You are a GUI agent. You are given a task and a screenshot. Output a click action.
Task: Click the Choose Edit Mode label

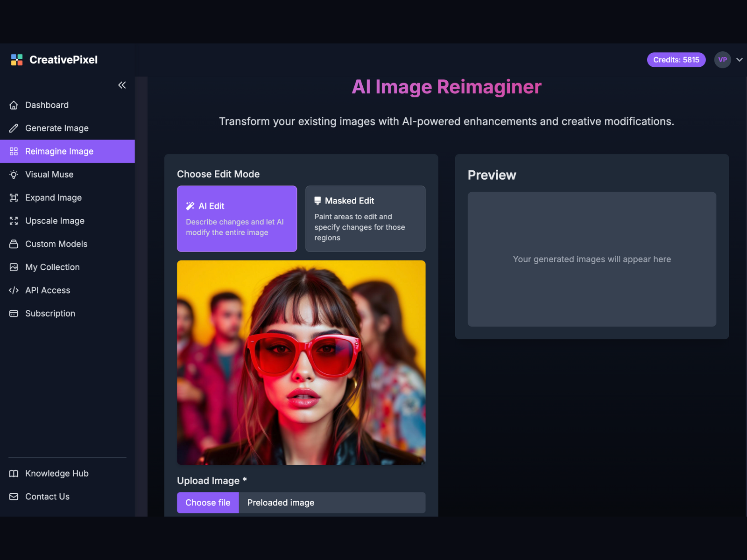(x=218, y=174)
